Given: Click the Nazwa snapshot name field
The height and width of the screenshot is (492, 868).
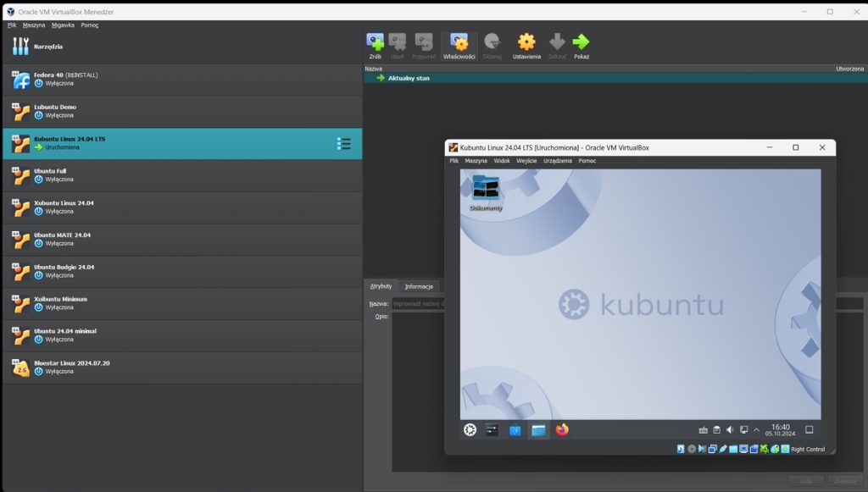Looking at the screenshot, I should (420, 303).
